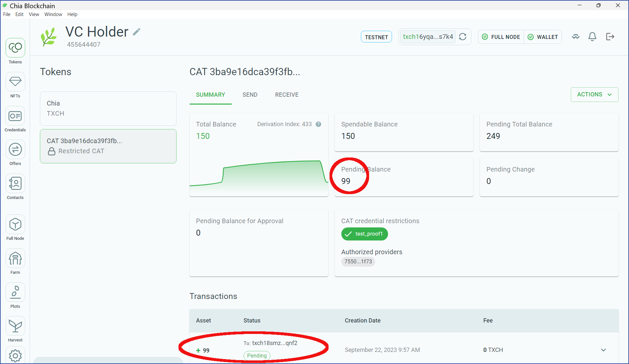
Task: Click the Spendable Balance value 150
Action: click(x=348, y=136)
